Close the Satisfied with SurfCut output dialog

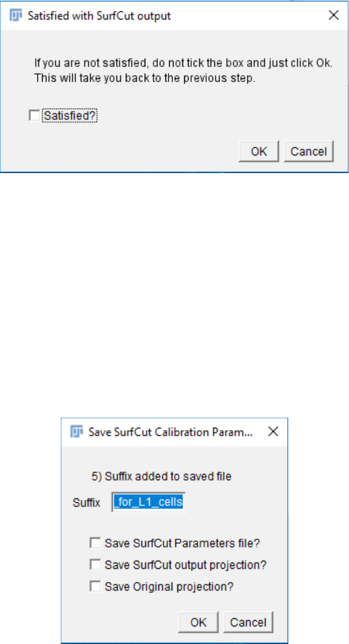point(334,16)
